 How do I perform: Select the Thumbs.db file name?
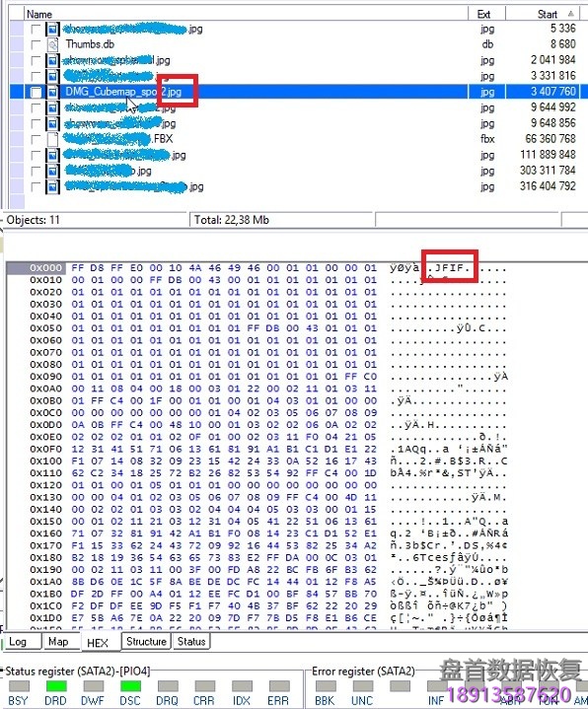click(x=90, y=44)
